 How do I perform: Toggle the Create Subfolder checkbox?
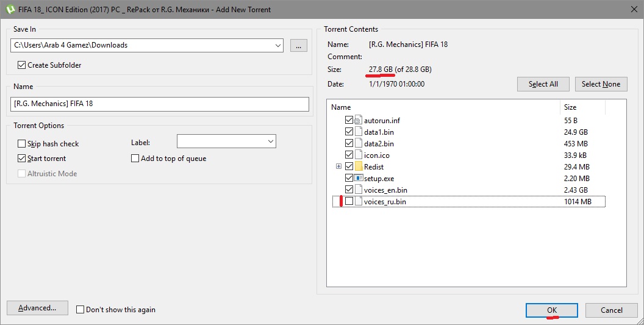pos(22,65)
